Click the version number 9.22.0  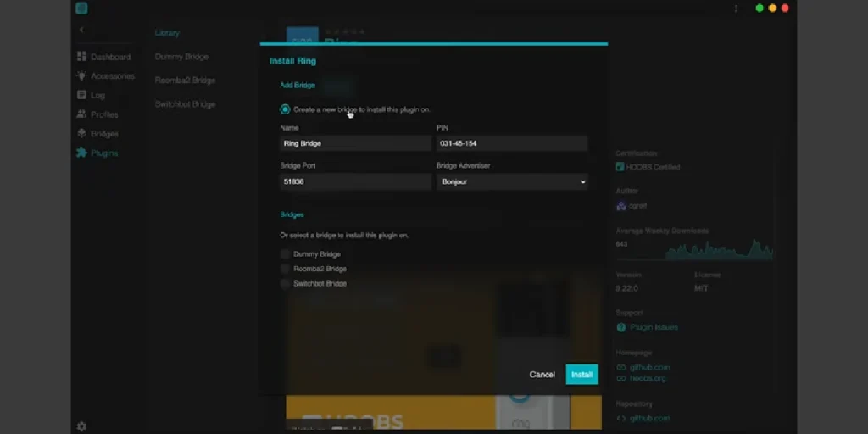[626, 288]
